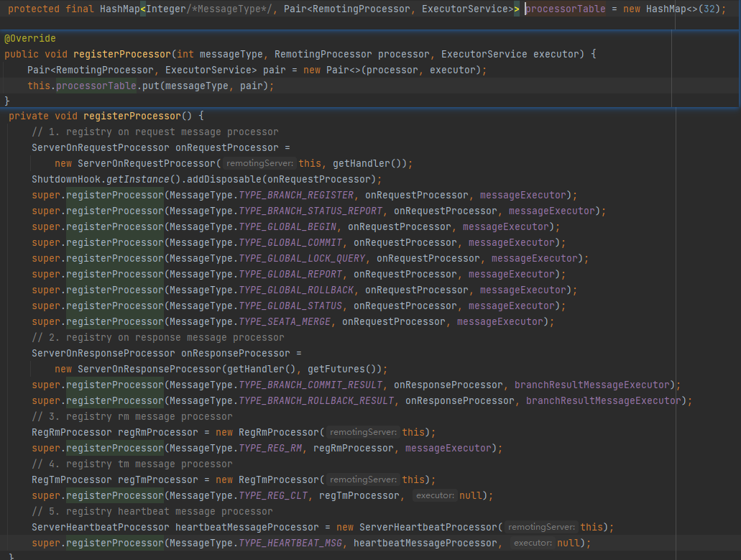
Task: Click the TYPE_BRANCH_COMMIT_RESULT constant
Action: (310, 385)
